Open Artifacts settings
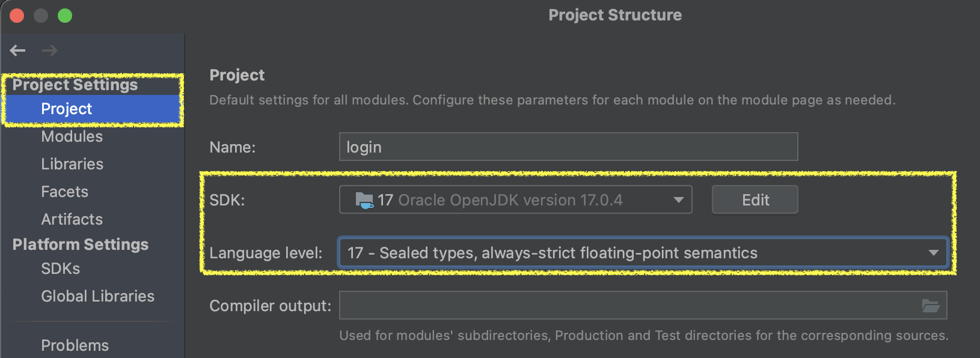 72,219
